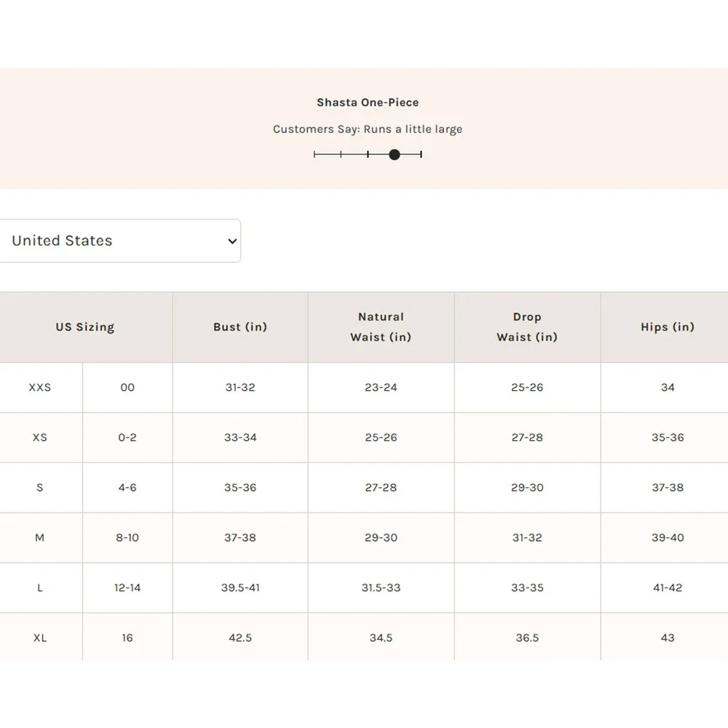728x728 pixels.
Task: Click "Customers Say: Runs a little large" text
Action: [x=368, y=129]
